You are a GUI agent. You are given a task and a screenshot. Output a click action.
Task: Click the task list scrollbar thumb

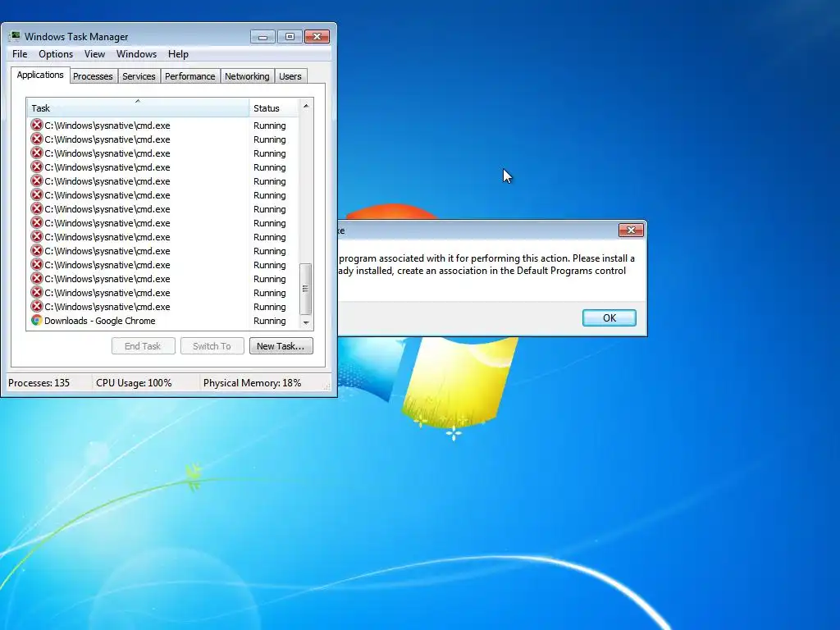[305, 289]
